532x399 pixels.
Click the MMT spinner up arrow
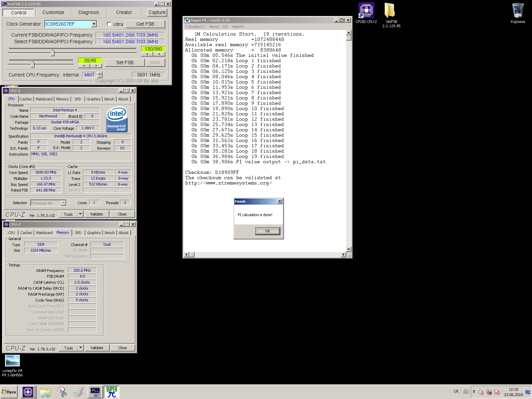99,73
